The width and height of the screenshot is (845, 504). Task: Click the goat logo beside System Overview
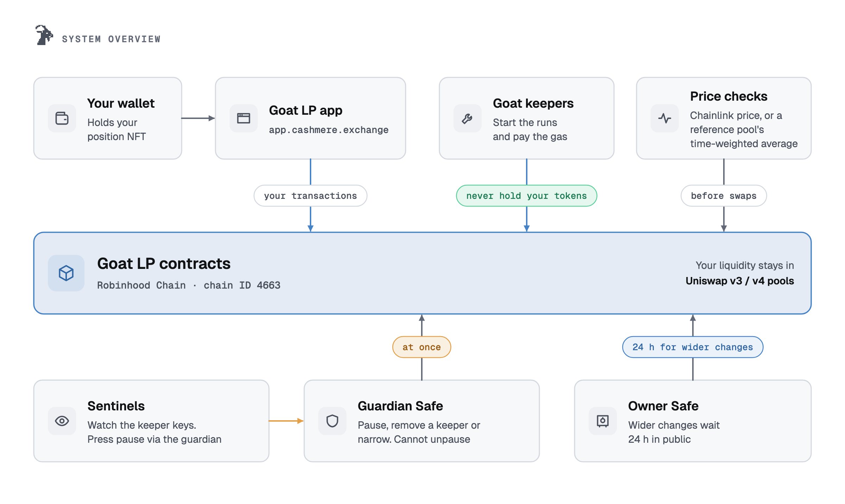[x=44, y=35]
